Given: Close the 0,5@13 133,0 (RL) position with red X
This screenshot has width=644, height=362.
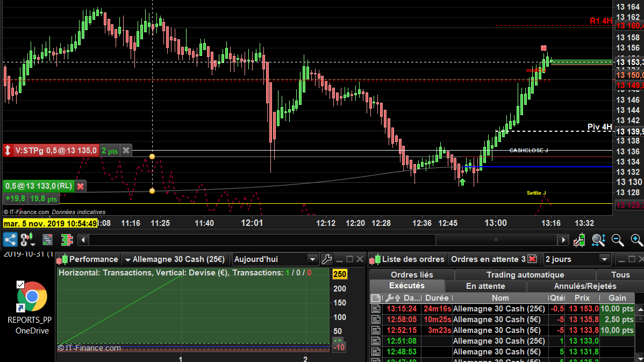Looking at the screenshot, I should tap(81, 186).
